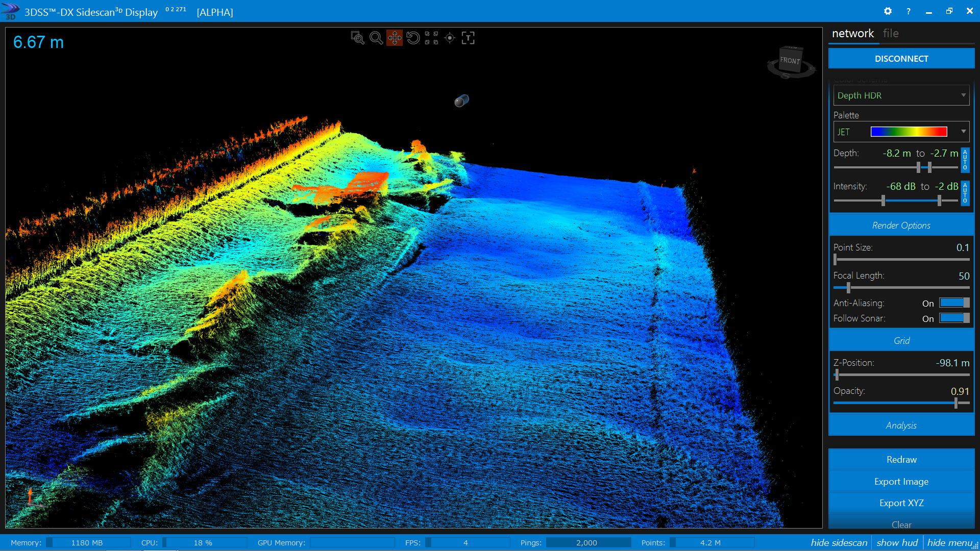
Task: Select the zoom-to-window tool icon
Action: tap(357, 38)
